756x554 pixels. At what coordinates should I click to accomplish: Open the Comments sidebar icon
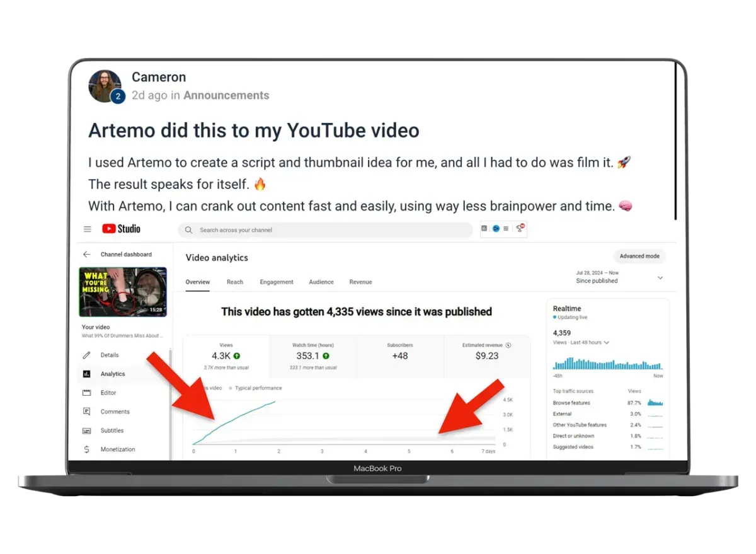pyautogui.click(x=87, y=412)
